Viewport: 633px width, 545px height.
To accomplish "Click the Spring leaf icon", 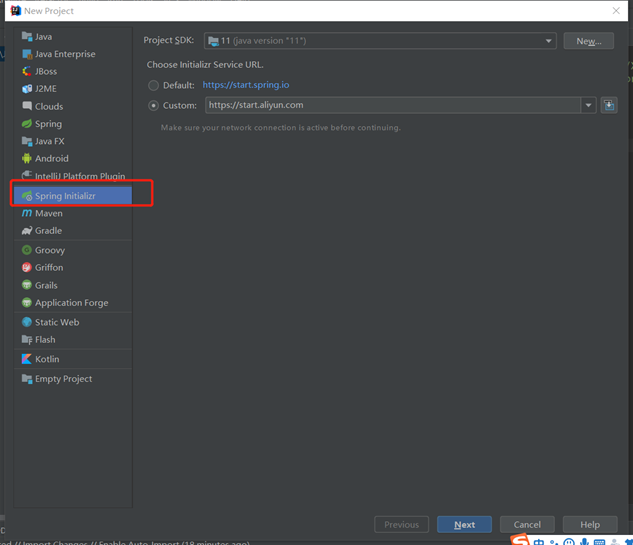I will coord(27,124).
